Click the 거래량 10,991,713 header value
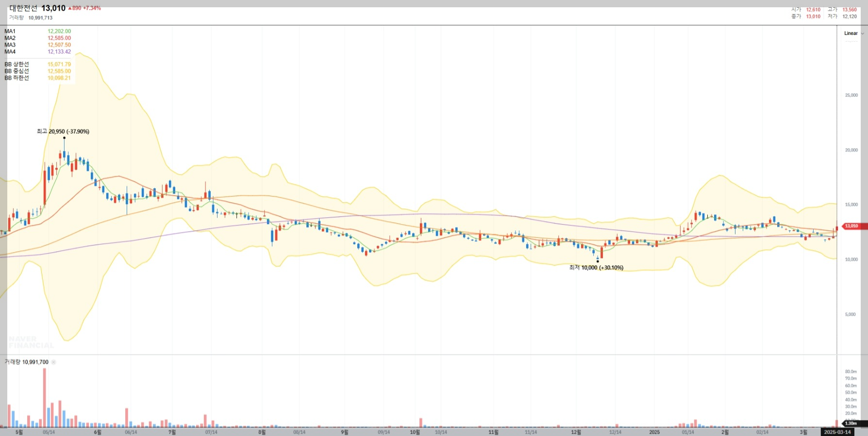 tap(40, 18)
